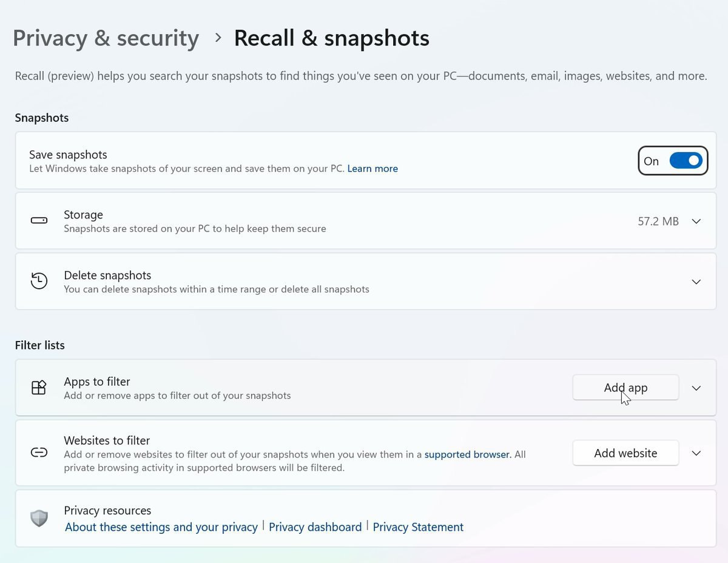The width and height of the screenshot is (728, 563).
Task: Click the Privacy resources shield icon
Action: [39, 518]
